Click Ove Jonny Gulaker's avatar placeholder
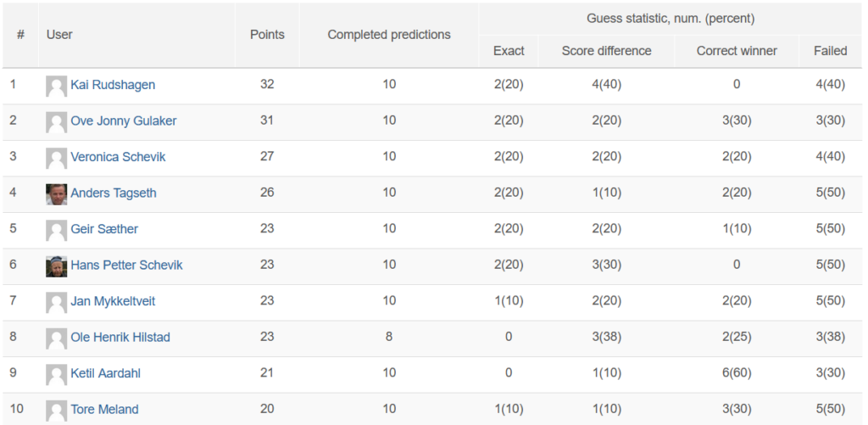This screenshot has width=868, height=425. (57, 122)
